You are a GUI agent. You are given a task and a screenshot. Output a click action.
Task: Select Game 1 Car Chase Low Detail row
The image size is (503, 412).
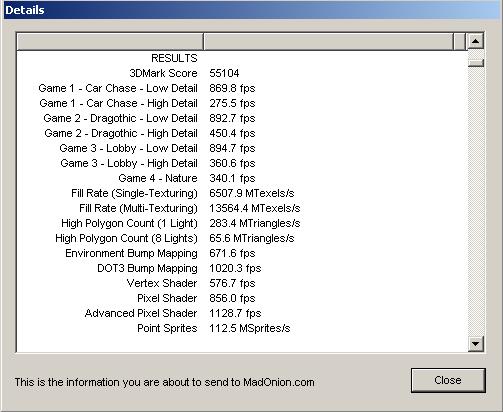click(242, 88)
